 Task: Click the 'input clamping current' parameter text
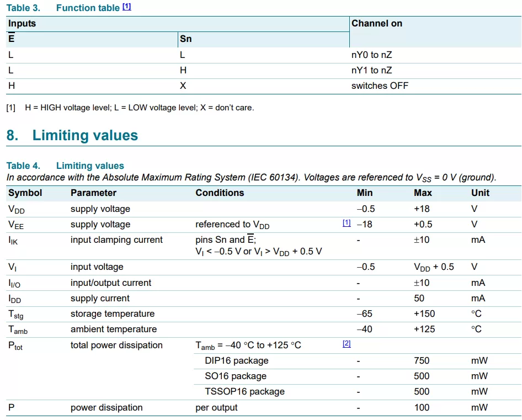[116, 240]
